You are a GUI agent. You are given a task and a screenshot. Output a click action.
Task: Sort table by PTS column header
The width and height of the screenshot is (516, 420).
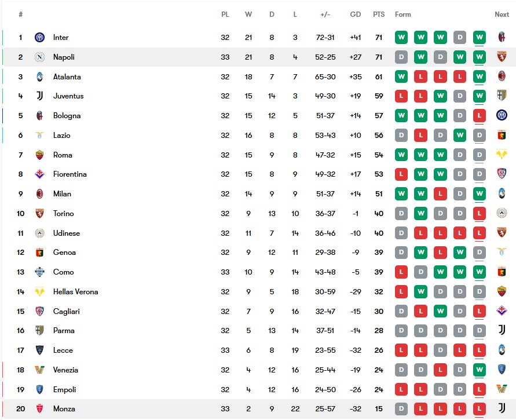pos(379,14)
